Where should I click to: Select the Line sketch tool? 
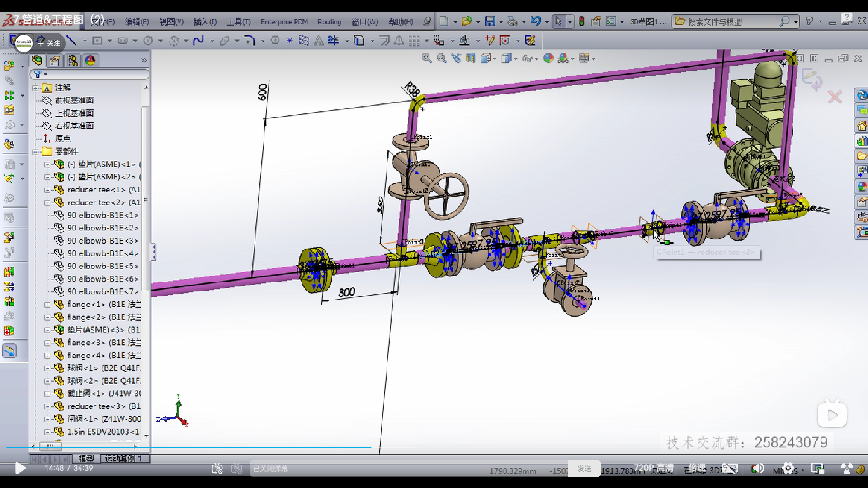coord(71,41)
